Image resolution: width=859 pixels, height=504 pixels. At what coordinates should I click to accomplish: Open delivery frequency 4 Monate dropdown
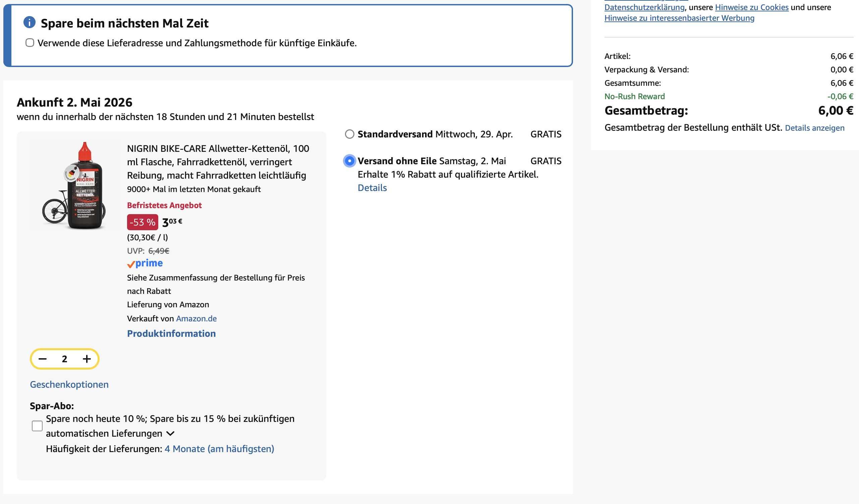click(220, 449)
